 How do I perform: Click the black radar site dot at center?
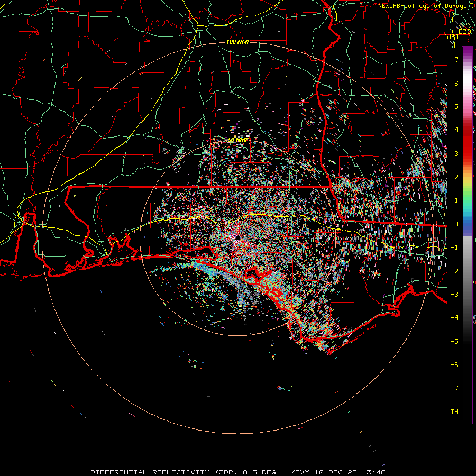tap(237, 237)
